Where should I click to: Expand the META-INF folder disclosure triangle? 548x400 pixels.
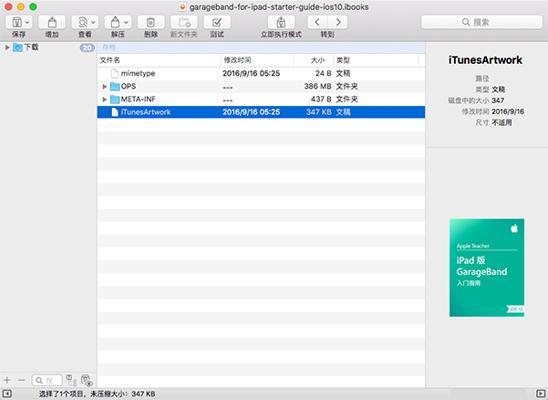[x=104, y=99]
